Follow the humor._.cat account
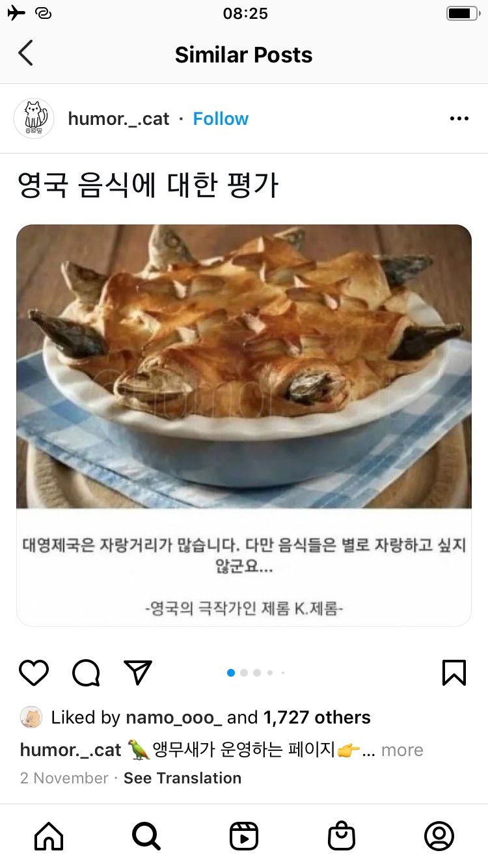This screenshot has width=488, height=868. click(x=221, y=118)
